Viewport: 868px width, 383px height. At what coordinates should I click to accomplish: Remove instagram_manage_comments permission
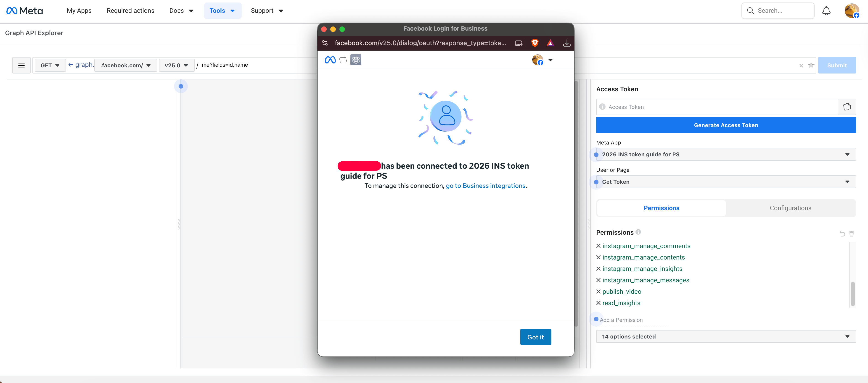598,246
